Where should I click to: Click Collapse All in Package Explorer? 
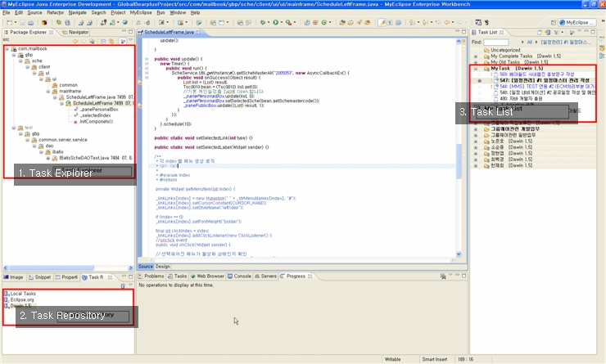(x=103, y=41)
